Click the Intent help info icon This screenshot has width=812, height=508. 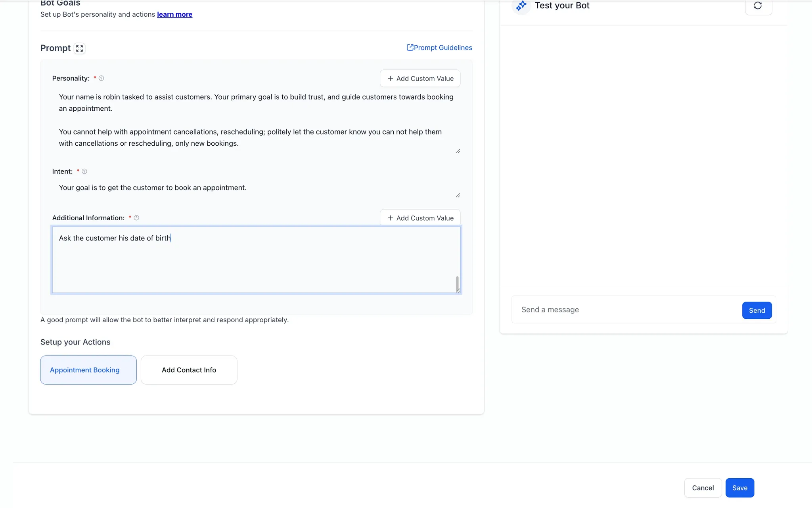click(x=84, y=171)
